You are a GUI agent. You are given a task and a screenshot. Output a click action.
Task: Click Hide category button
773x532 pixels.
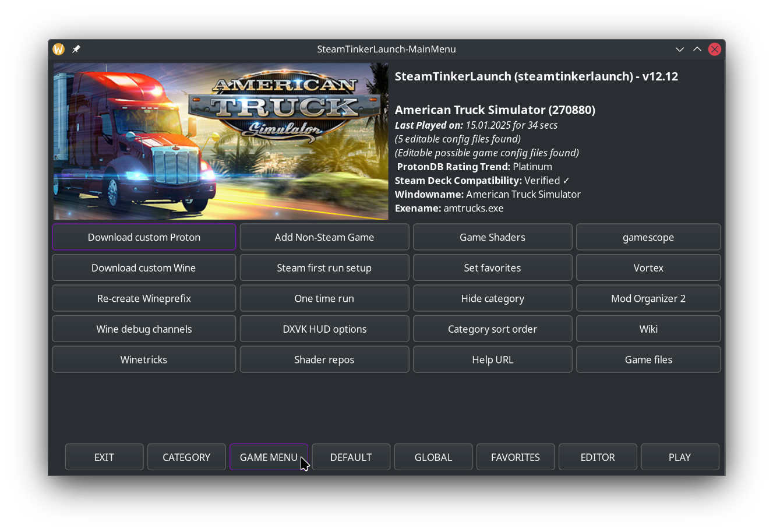(x=493, y=298)
